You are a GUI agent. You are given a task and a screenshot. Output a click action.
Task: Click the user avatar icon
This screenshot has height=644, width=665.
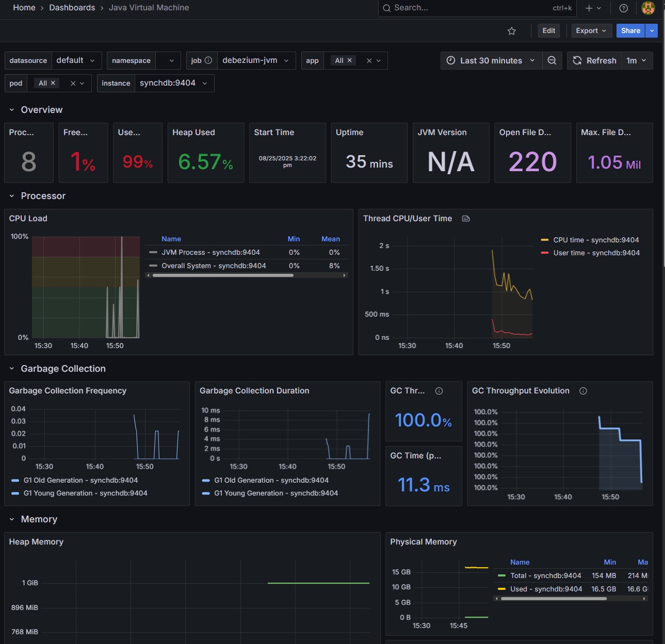[x=648, y=8]
